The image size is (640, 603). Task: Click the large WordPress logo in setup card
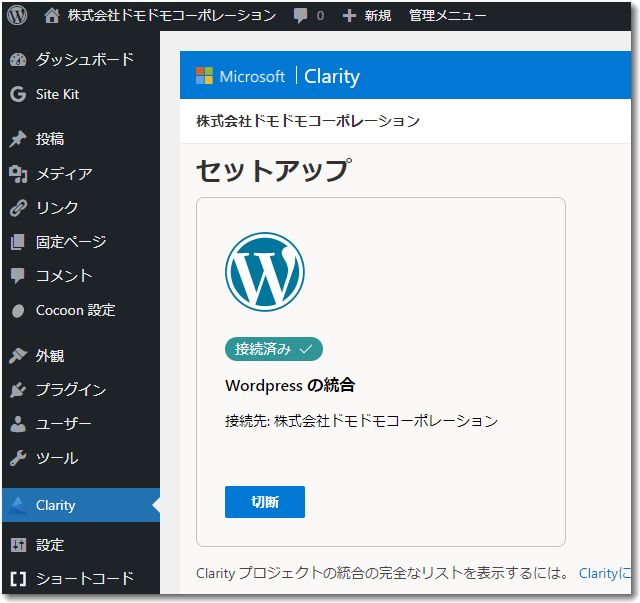coord(265,272)
